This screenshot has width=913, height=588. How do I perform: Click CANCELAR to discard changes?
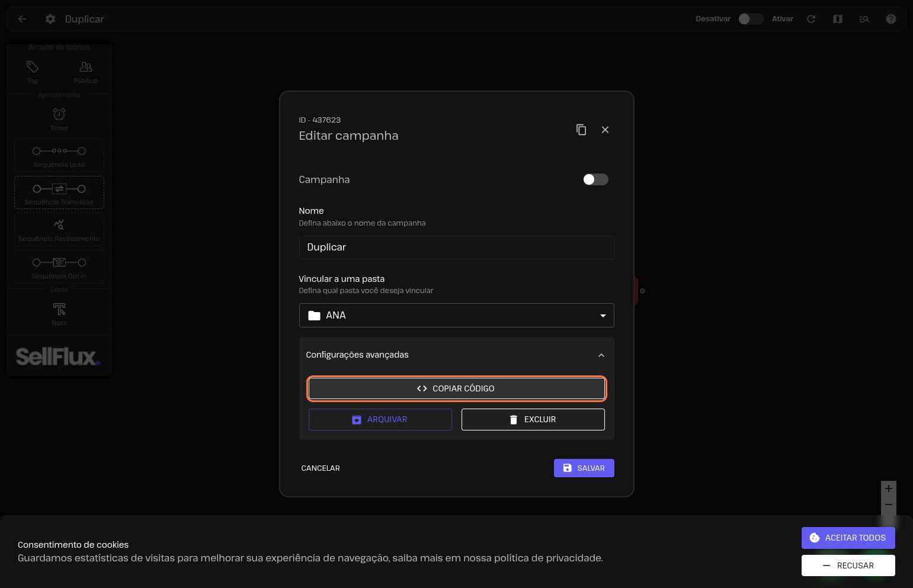321,468
